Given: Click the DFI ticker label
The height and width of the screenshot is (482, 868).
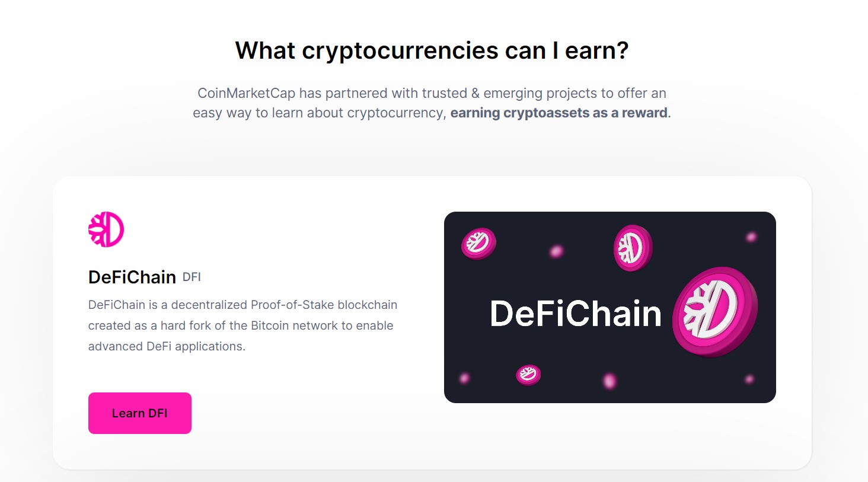Looking at the screenshot, I should click(x=192, y=277).
